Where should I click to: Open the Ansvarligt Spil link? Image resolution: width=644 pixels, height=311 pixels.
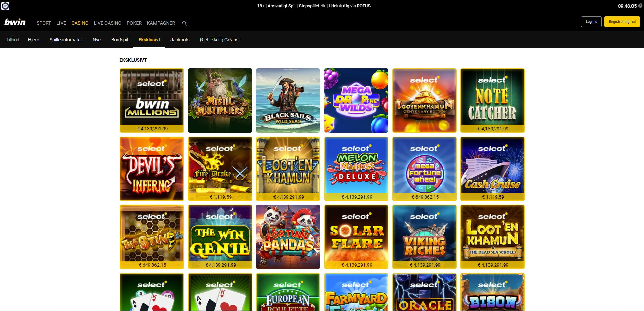coord(282,6)
